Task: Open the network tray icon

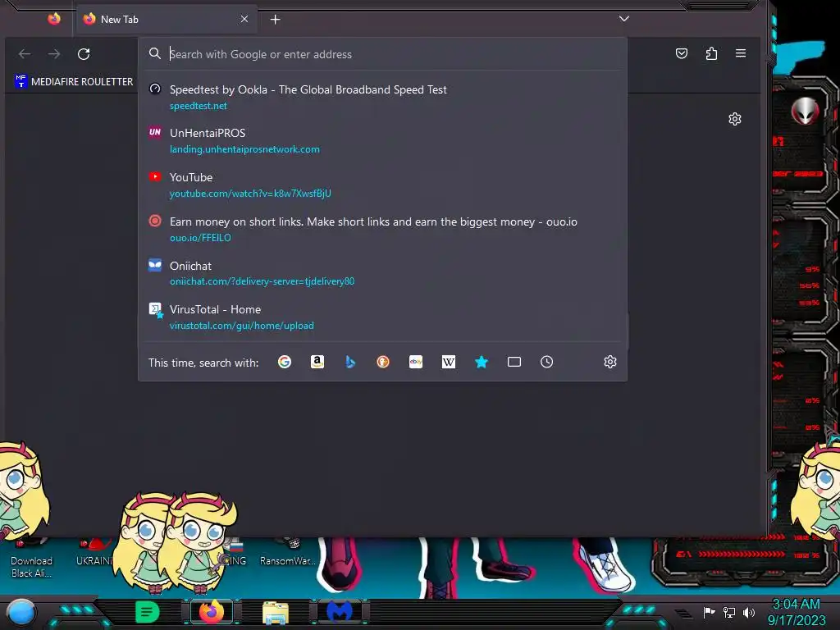Action: coord(729,612)
